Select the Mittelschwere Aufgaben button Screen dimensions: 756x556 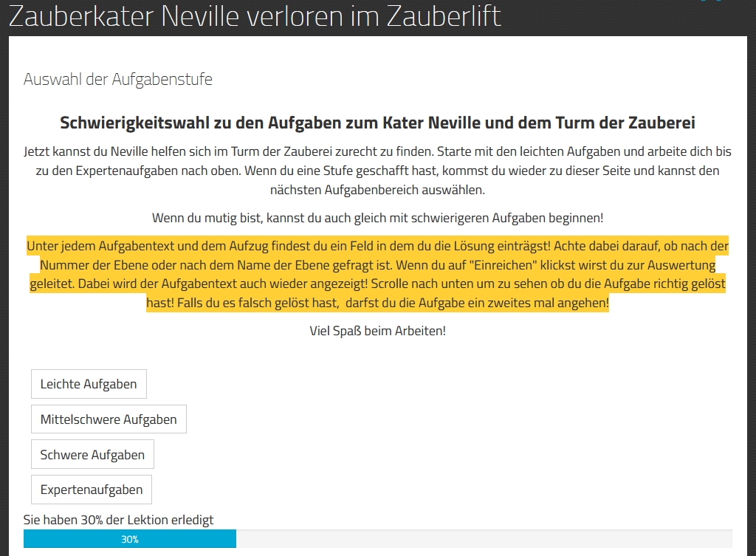[x=109, y=419]
